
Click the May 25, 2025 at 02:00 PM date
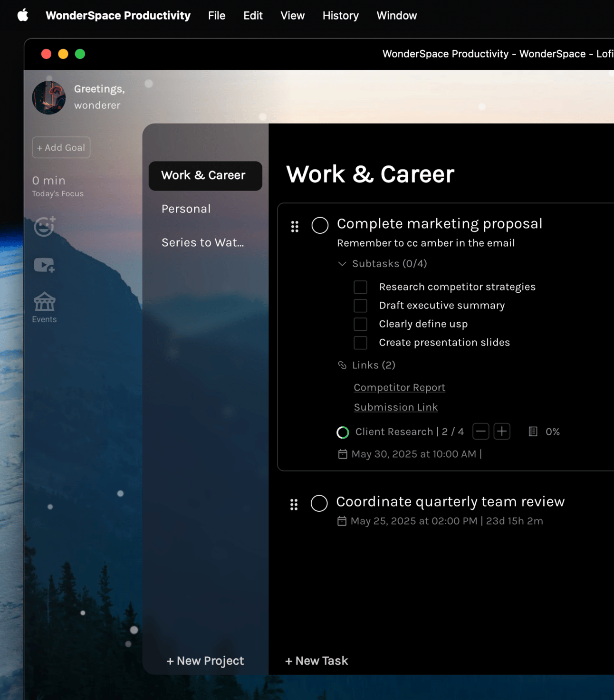tap(414, 521)
